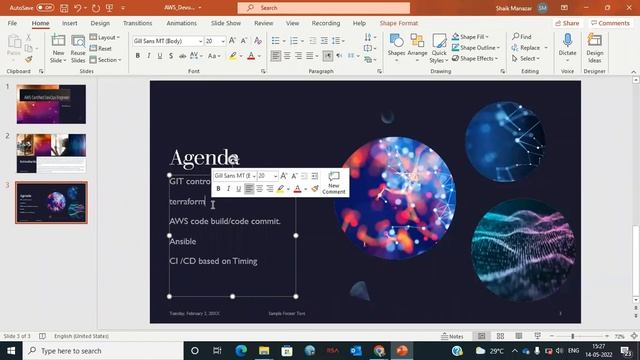The width and height of the screenshot is (640, 360).
Task: Toggle text Shadow in the ribbon
Action: click(171, 56)
